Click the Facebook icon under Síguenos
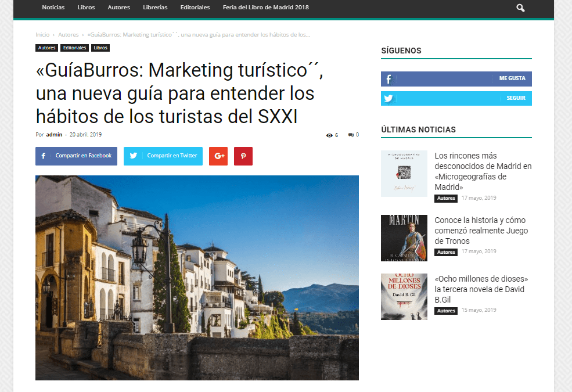Screen dimensions: 572x392 pos(388,79)
